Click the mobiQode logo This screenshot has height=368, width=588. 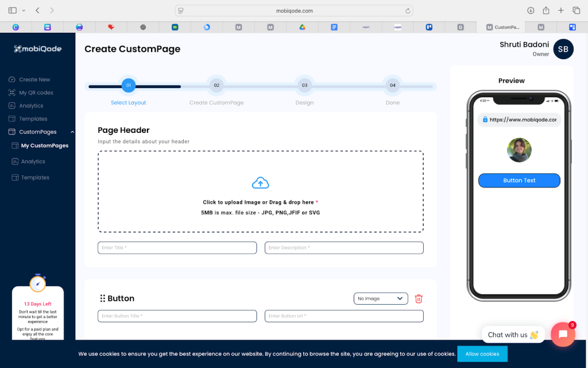[x=38, y=49]
